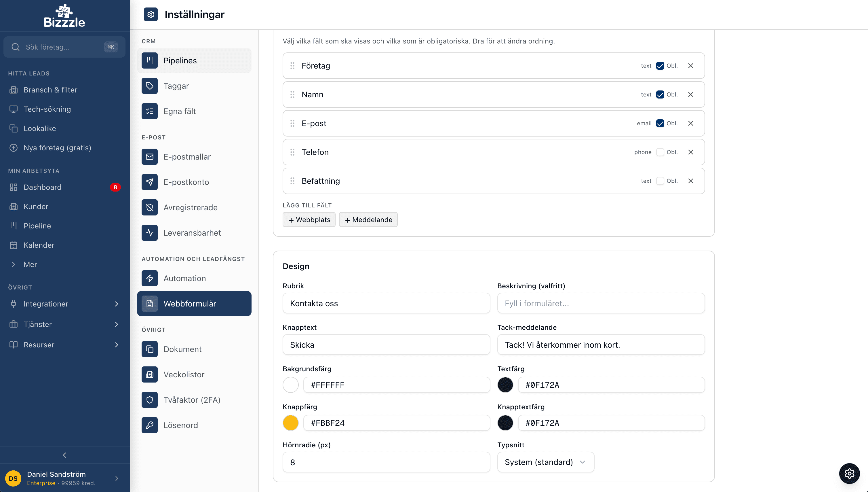This screenshot has height=492, width=868.
Task: Click the Leveransbarhet pulse icon
Action: pos(150,233)
